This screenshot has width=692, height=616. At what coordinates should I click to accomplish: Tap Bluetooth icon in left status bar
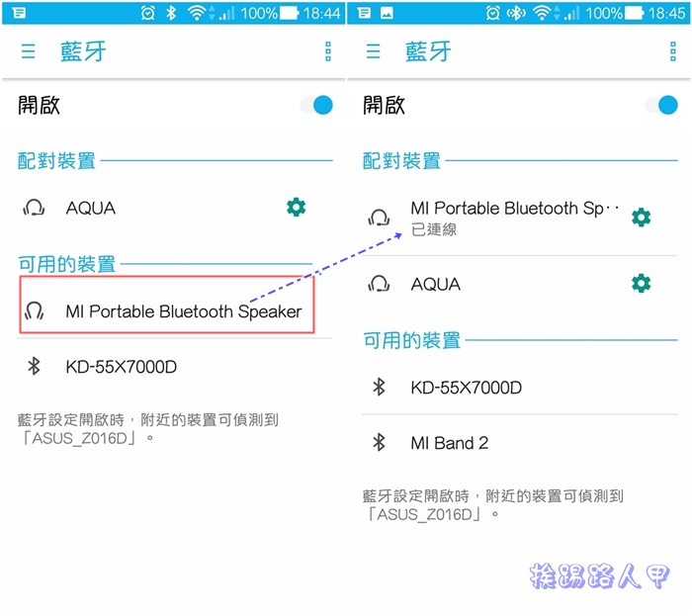click(x=171, y=13)
